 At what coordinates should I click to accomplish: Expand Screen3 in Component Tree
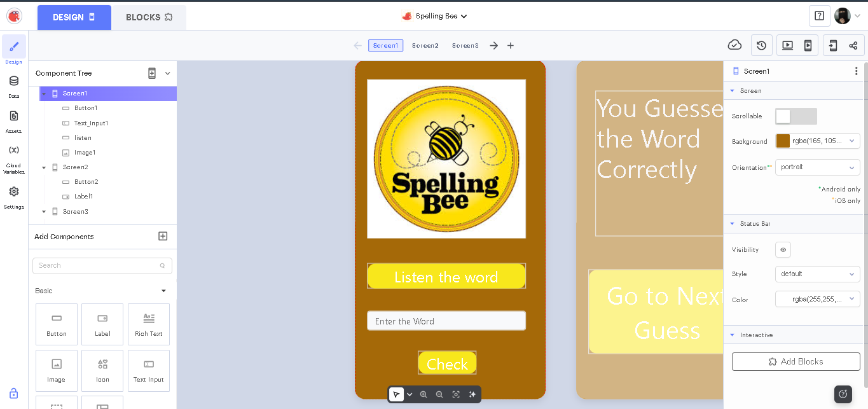coord(44,212)
